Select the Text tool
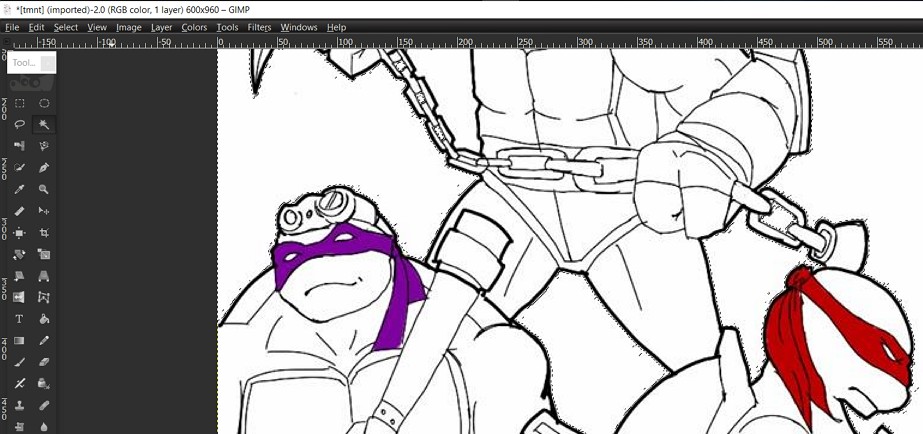This screenshot has width=923, height=434. (19, 319)
